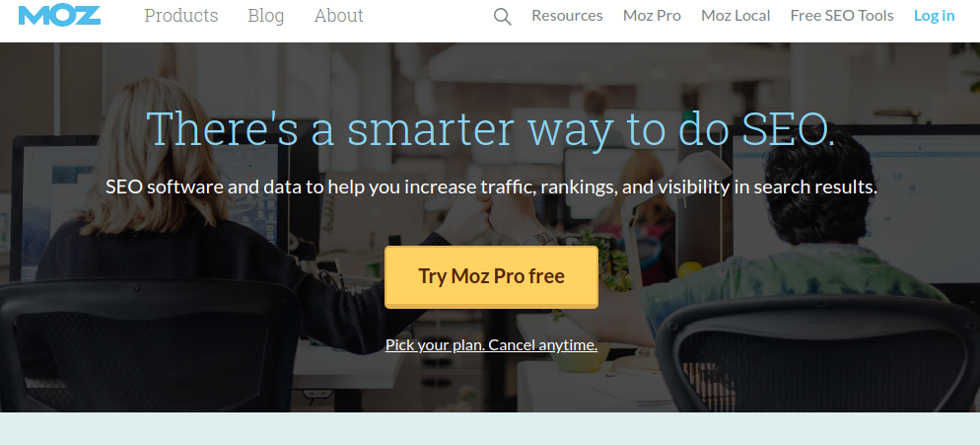Viewport: 980px width, 445px height.
Task: Click the smarter way to do SEO headline
Action: pyautogui.click(x=491, y=129)
